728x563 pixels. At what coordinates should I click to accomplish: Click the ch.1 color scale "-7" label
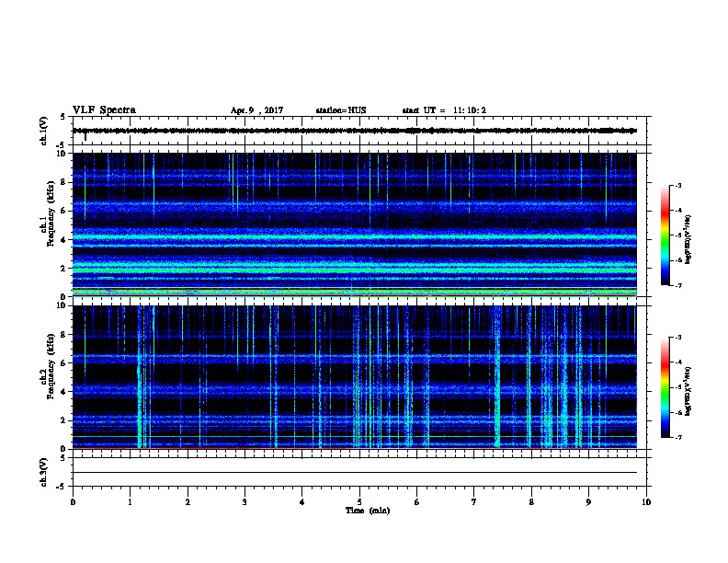[x=677, y=285]
